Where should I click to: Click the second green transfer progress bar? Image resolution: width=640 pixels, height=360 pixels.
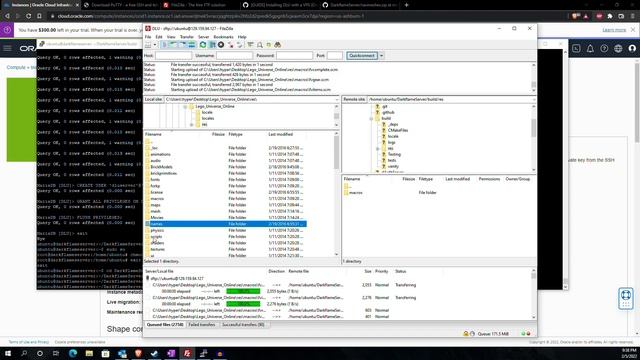tap(243, 304)
